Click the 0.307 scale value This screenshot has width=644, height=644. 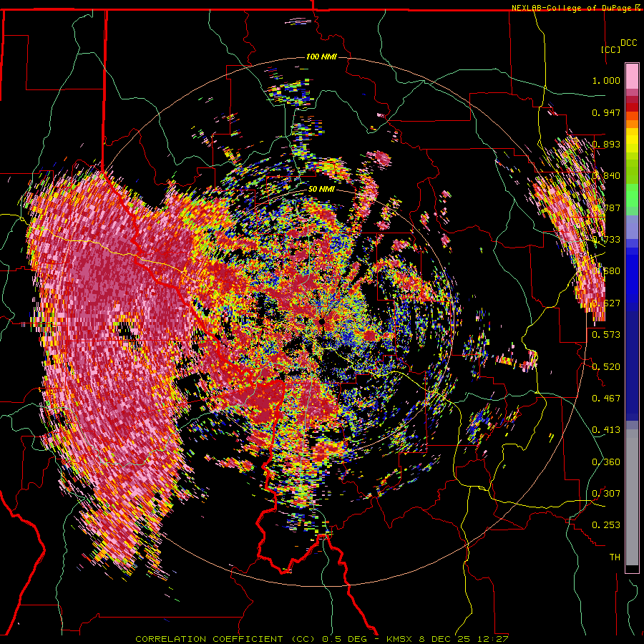606,493
